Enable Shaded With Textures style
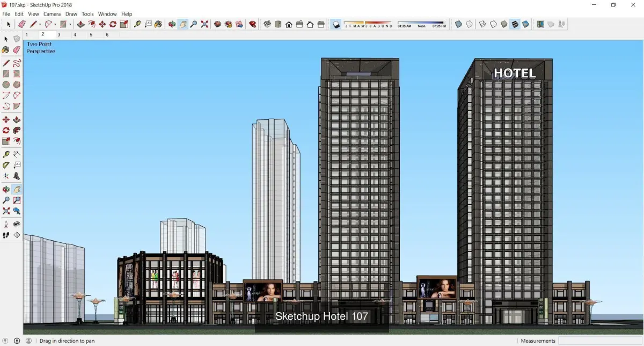The image size is (644, 346). [x=515, y=24]
